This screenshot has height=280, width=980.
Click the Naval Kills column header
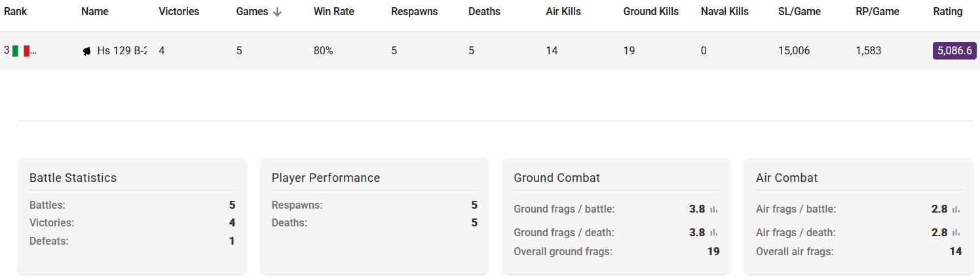point(725,12)
